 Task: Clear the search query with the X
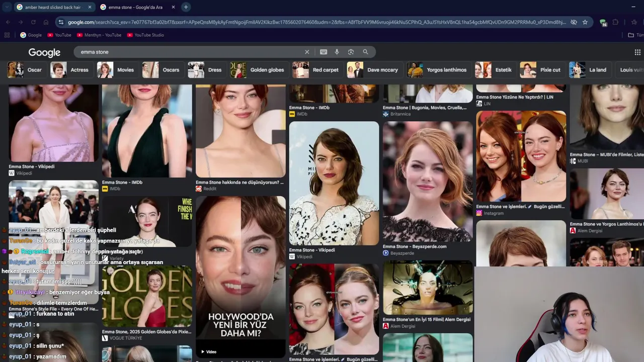307,52
